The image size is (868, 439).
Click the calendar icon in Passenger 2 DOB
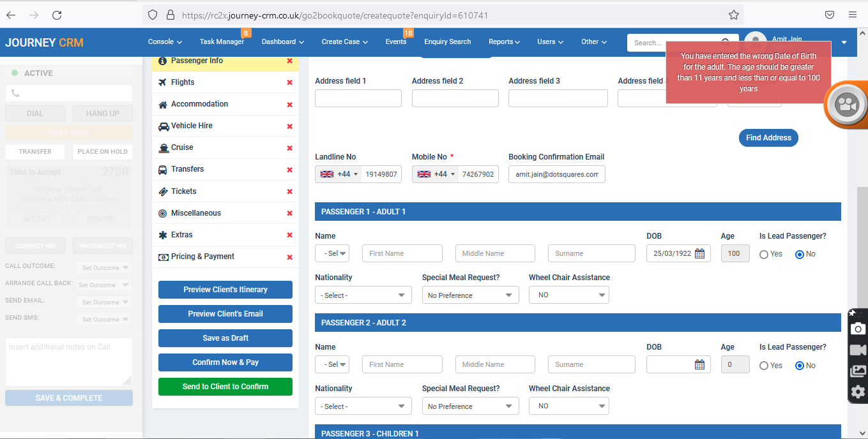coord(699,364)
